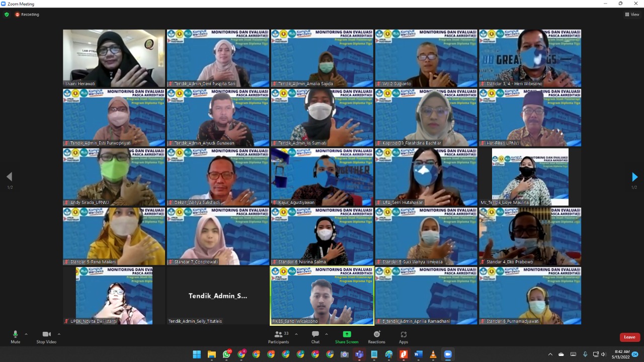Open the Chat panel
This screenshot has width=644, height=362.
pyautogui.click(x=315, y=336)
